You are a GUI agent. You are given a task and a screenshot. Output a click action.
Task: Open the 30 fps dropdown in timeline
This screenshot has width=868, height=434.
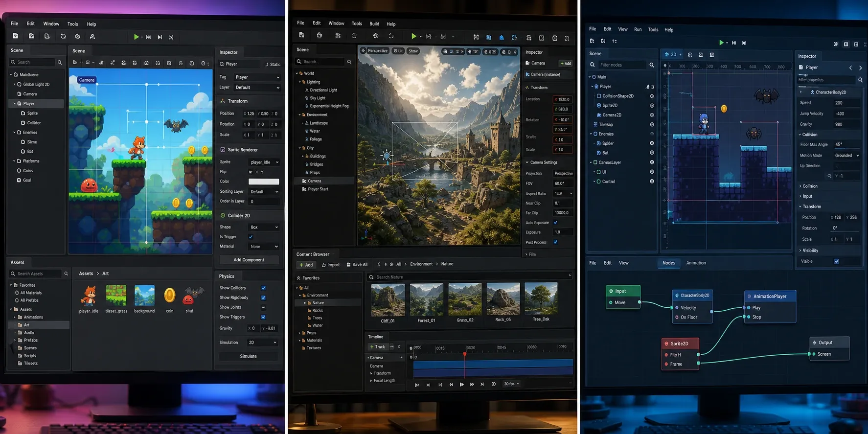click(511, 384)
